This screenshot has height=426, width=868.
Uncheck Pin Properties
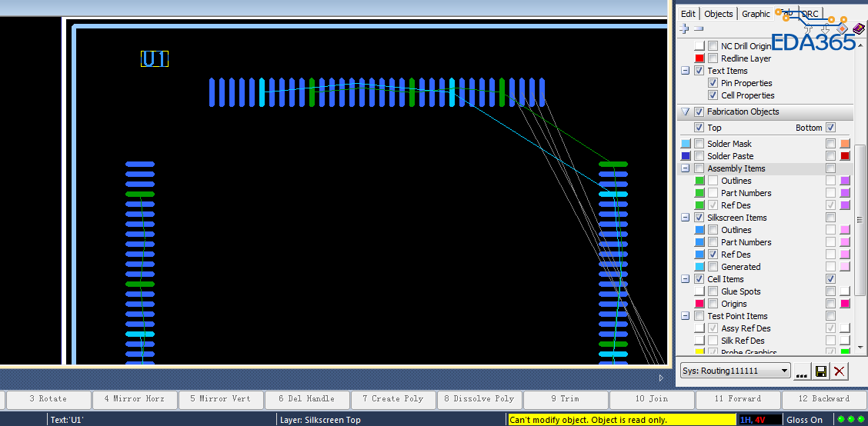click(x=713, y=83)
